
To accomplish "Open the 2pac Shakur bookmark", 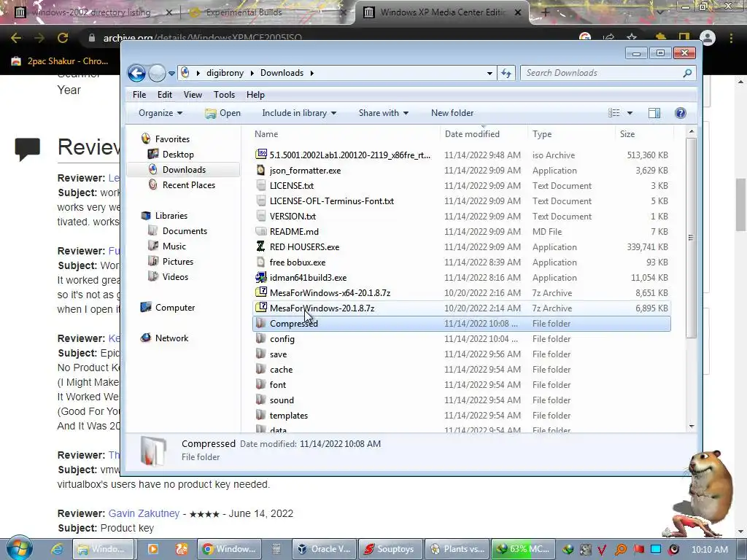I will coord(60,61).
